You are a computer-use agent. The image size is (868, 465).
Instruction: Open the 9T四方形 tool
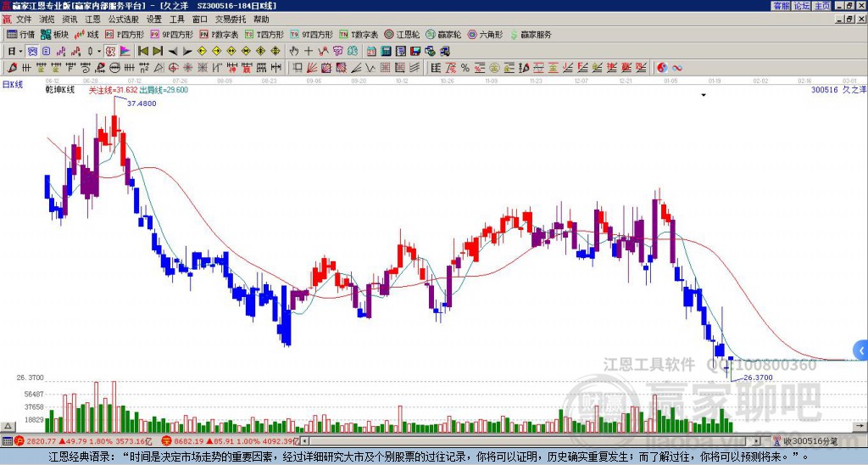[x=311, y=34]
